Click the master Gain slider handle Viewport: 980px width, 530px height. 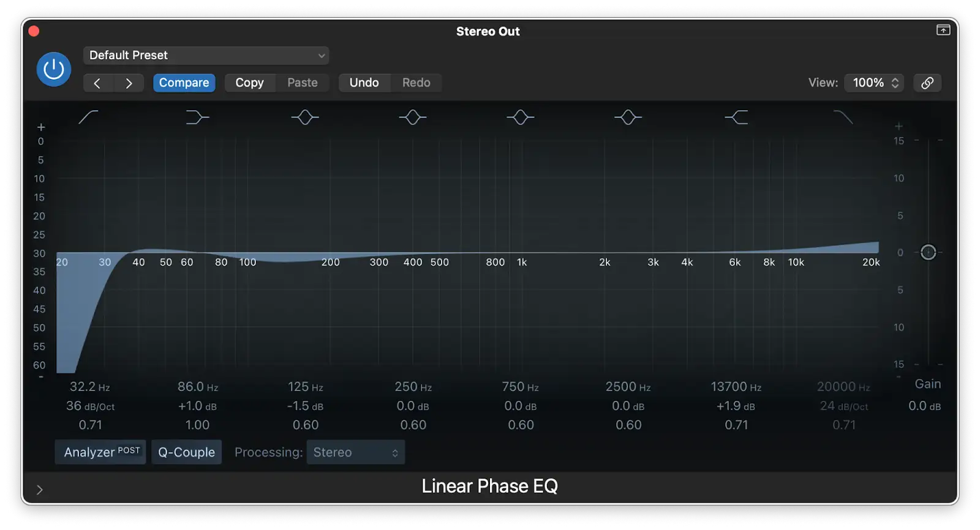[928, 252]
